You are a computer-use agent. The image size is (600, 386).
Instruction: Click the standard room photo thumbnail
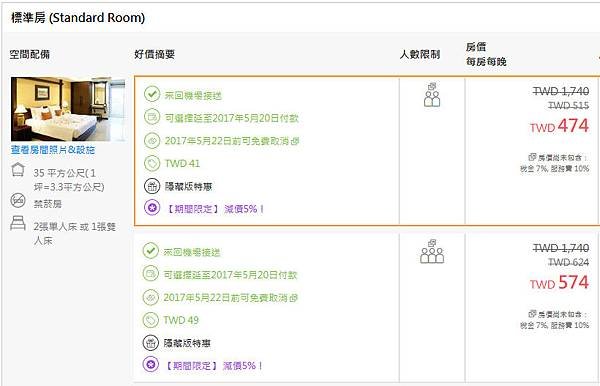(68, 109)
